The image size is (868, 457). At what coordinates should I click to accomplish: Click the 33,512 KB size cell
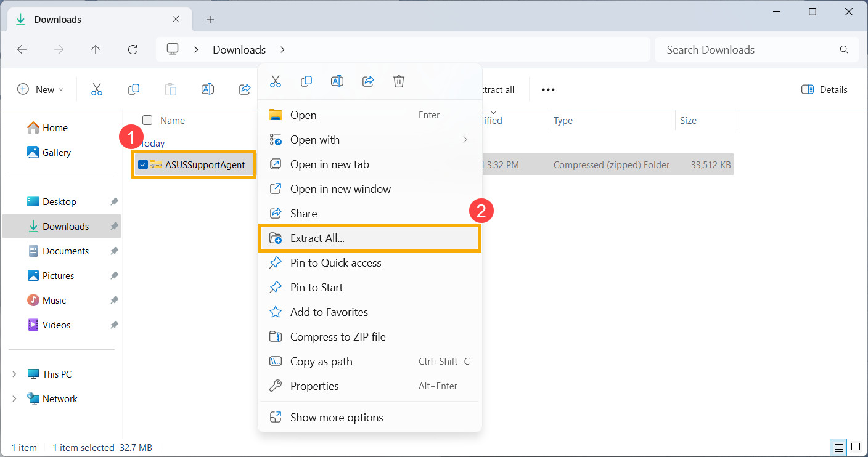[x=710, y=165]
